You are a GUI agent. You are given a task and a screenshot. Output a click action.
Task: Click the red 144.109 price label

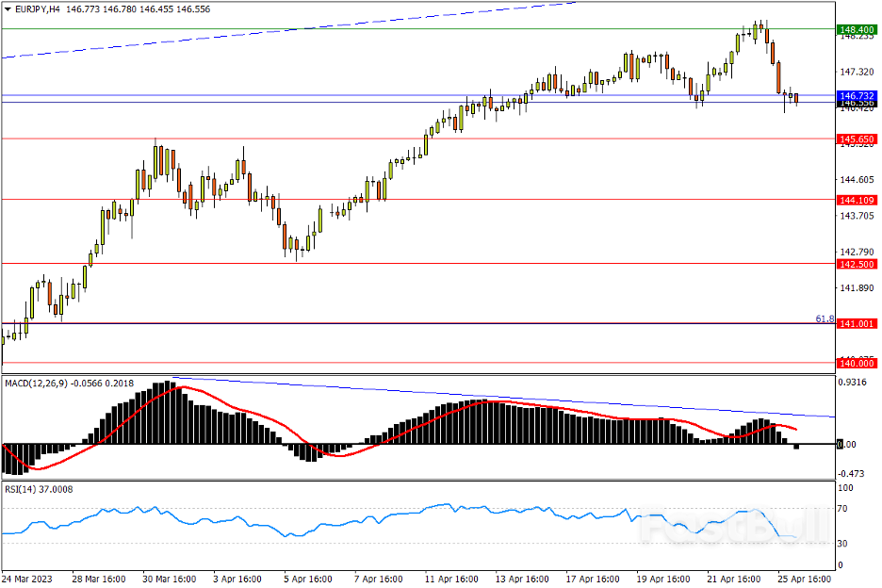857,200
